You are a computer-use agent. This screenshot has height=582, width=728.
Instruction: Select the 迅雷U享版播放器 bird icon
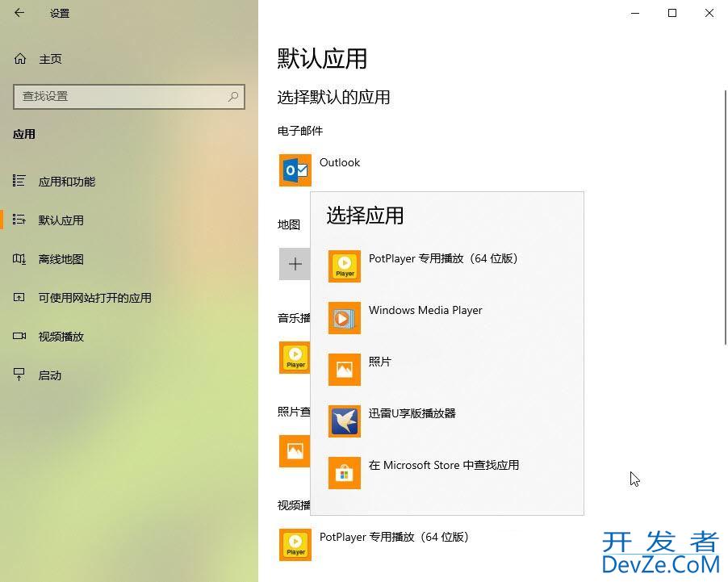(x=345, y=421)
